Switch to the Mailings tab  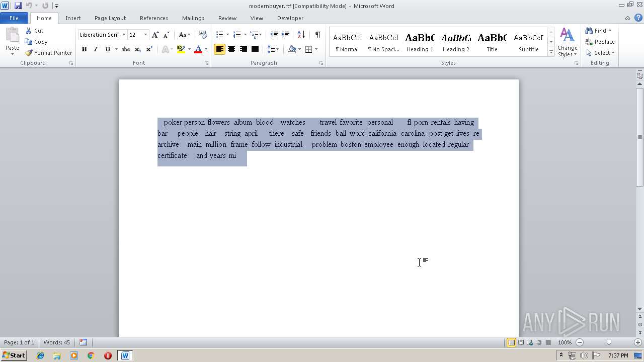(193, 18)
